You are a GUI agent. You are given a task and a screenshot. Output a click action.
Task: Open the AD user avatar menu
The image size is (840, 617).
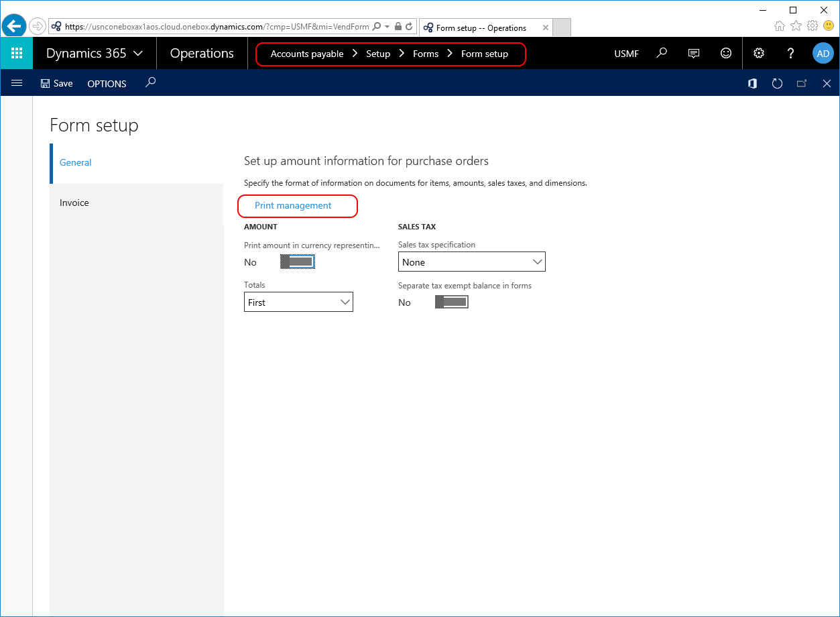[823, 54]
